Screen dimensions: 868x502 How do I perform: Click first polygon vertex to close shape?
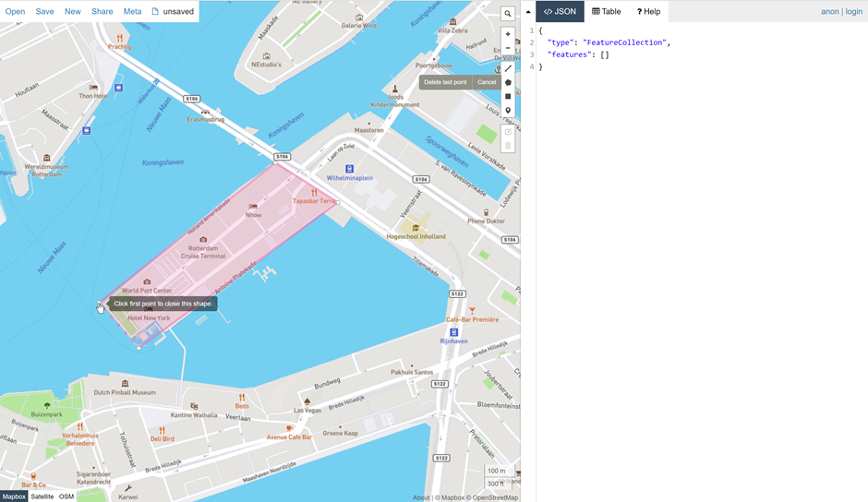coord(100,305)
